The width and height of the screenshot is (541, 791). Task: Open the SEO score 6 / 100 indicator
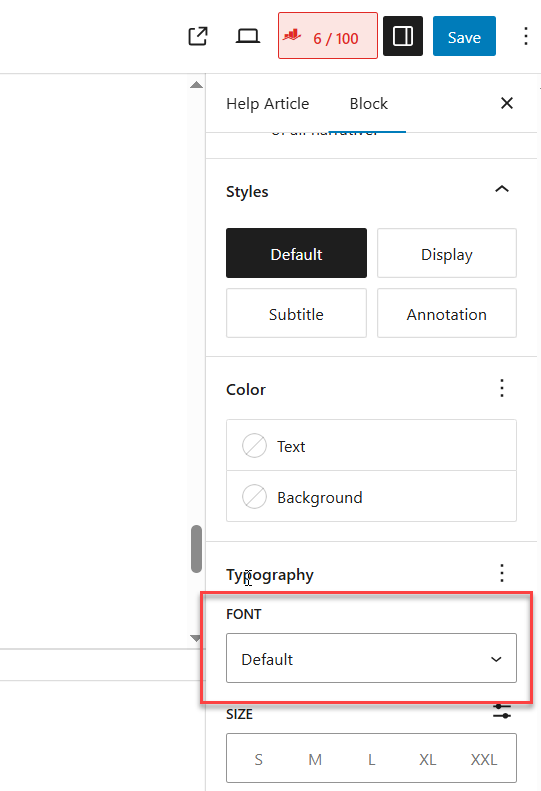point(328,36)
